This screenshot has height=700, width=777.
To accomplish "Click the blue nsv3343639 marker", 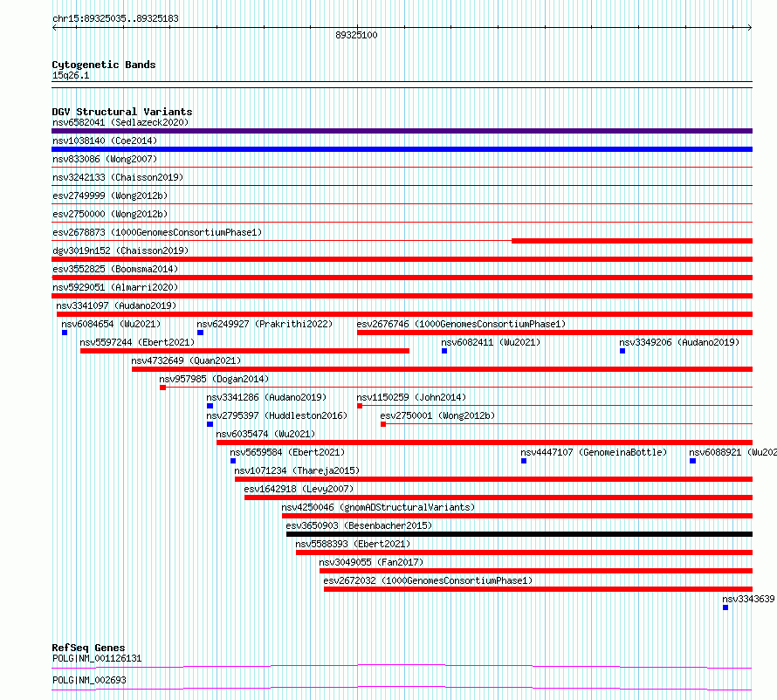I will point(725,607).
